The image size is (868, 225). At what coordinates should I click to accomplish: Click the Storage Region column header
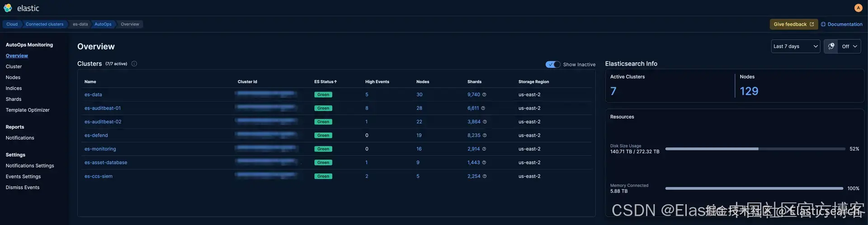point(533,82)
